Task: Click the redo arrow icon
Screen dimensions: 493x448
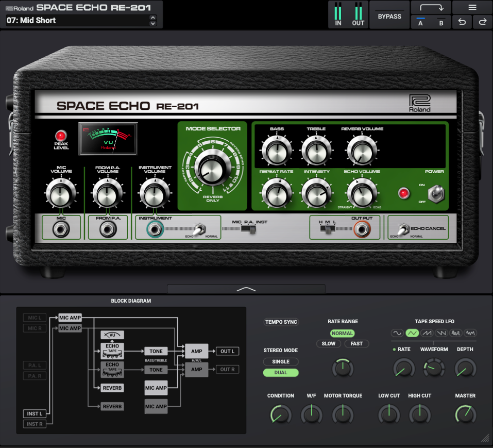Action: point(482,22)
